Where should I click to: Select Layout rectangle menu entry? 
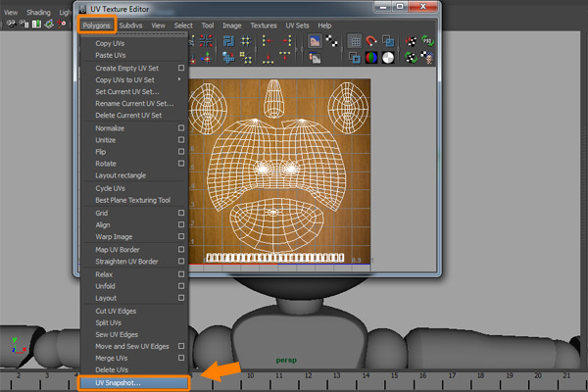(x=122, y=175)
